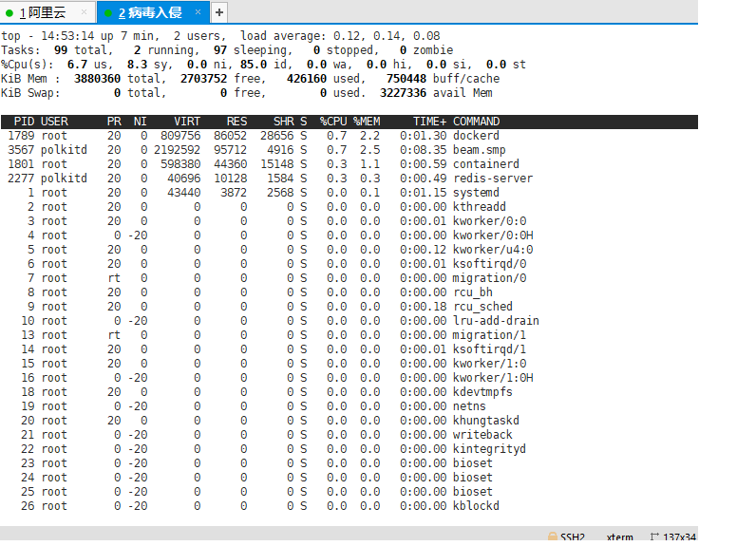756x546 pixels.
Task: Click the 3227336 avail Mem value
Action: pyautogui.click(x=403, y=93)
